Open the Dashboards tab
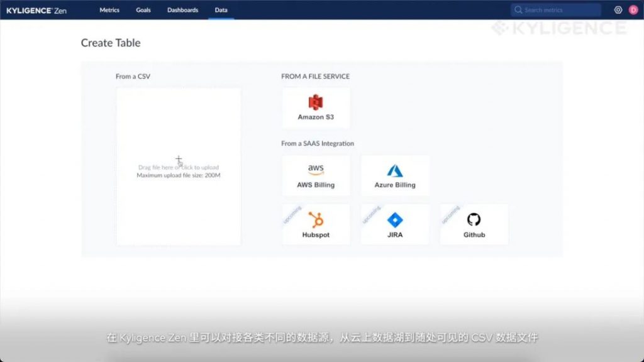 183,10
